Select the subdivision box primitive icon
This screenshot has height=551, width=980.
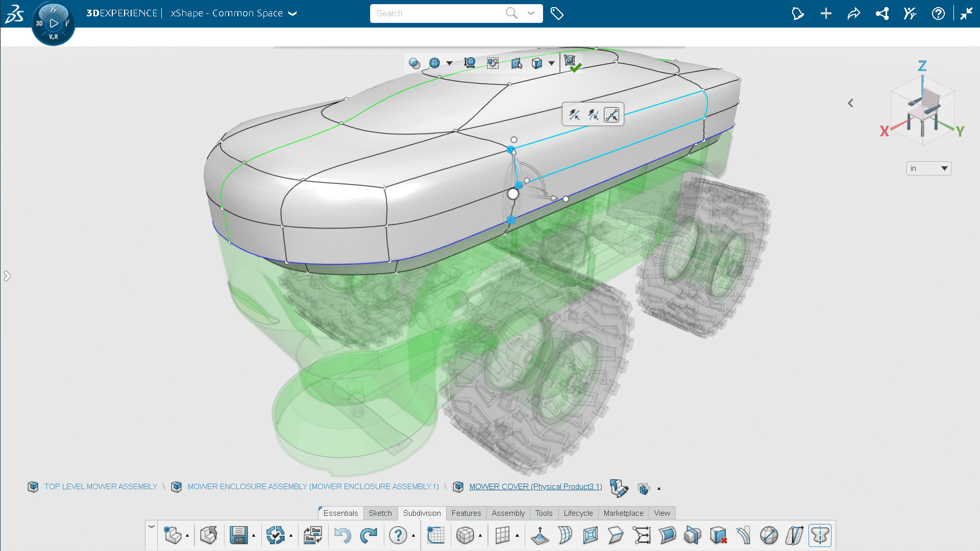(x=465, y=535)
